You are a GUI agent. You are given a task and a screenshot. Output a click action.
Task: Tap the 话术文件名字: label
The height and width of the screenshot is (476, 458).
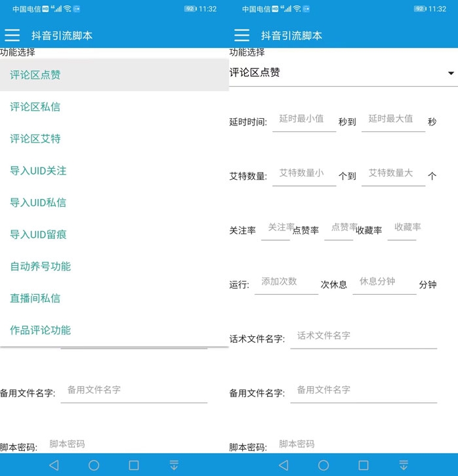[x=257, y=339]
